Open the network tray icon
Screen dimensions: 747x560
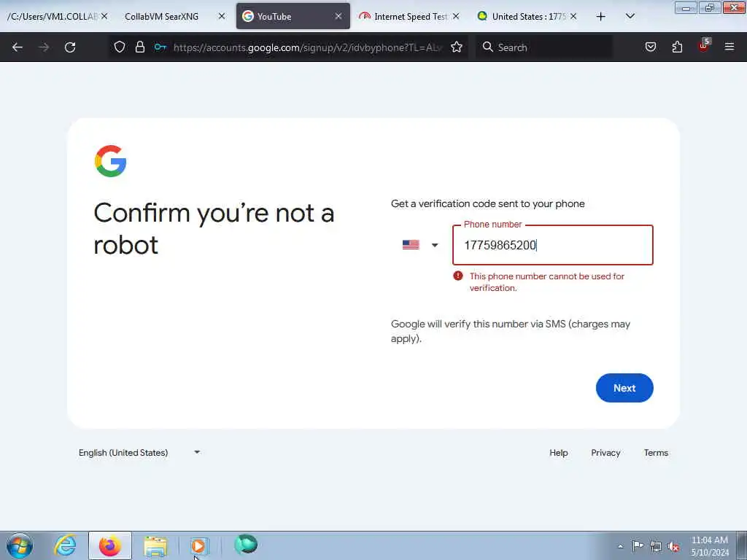coord(656,546)
